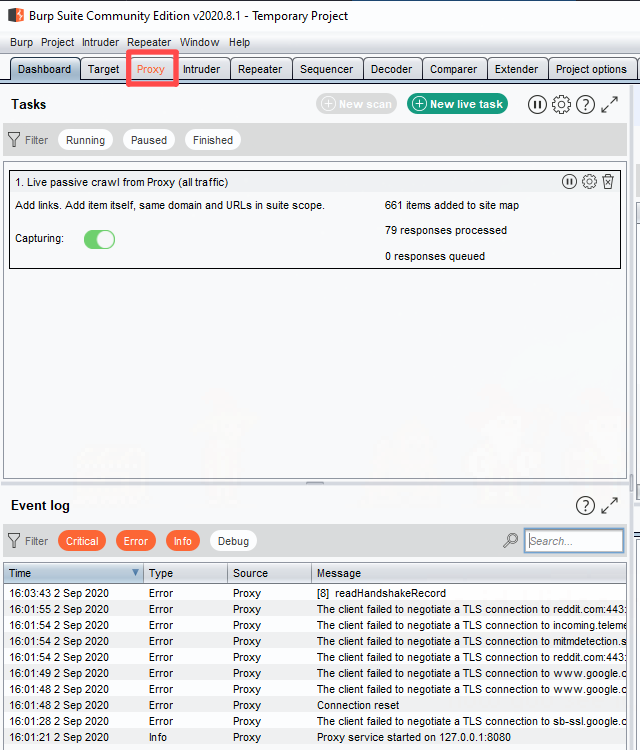Click the Event log Search input field
640x750 pixels.
pyautogui.click(x=574, y=540)
